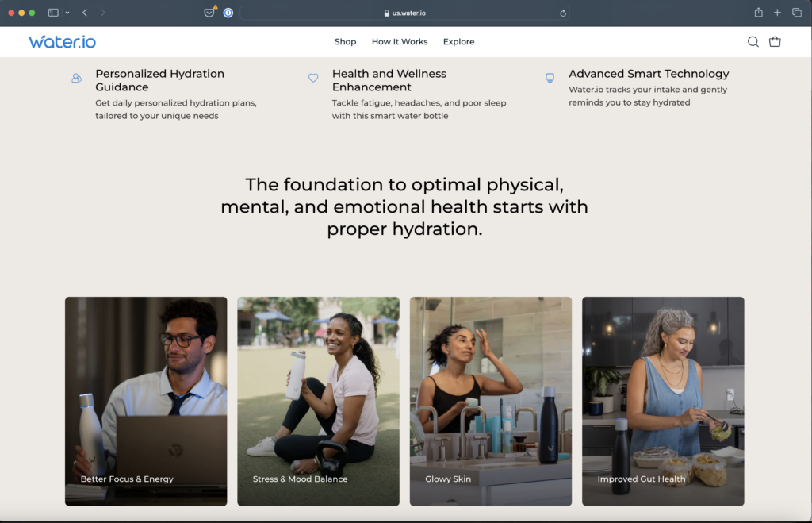Reload the page with refresh icon
812x523 pixels.
coord(563,13)
